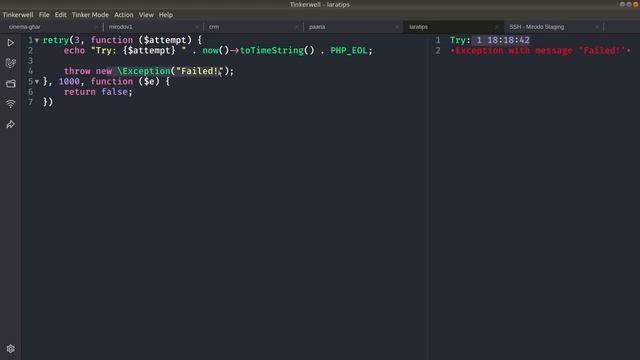Close the laratips tab
This screenshot has width=640, height=360.
click(497, 27)
